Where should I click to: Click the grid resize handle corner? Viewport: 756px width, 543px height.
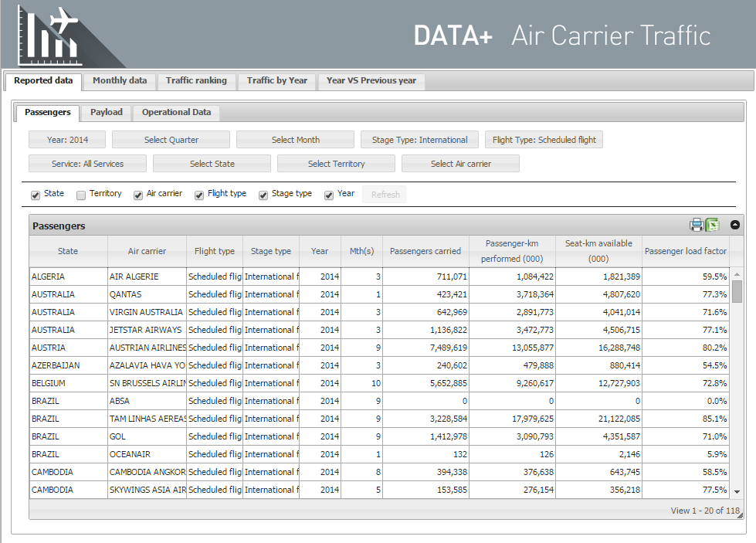740,515
